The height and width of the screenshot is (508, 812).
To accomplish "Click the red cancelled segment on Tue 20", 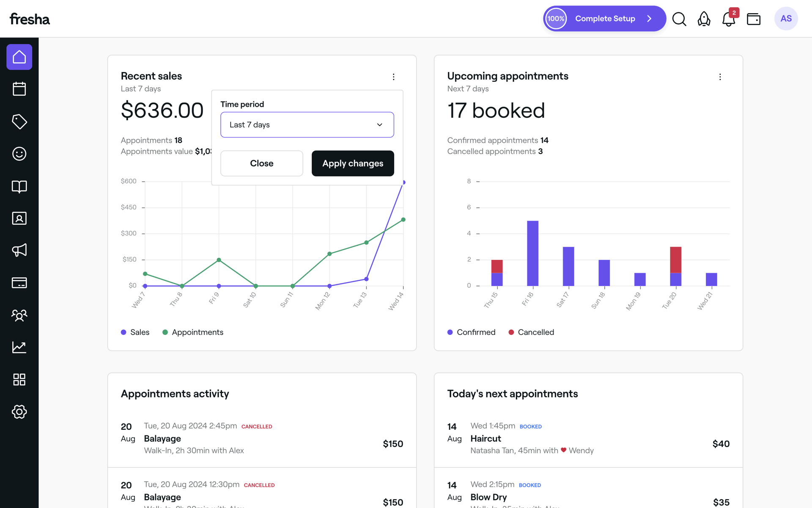I will point(675,260).
